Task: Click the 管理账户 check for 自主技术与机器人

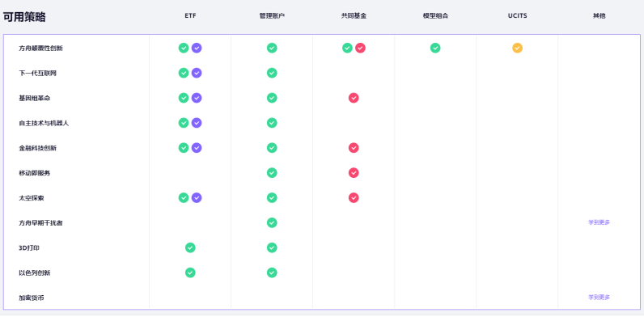Action: tap(272, 123)
